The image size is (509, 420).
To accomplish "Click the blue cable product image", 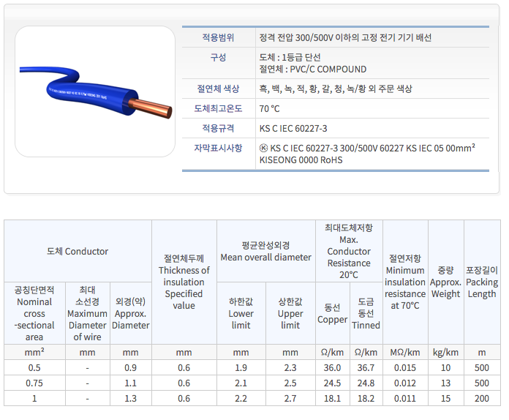I will tap(95, 91).
